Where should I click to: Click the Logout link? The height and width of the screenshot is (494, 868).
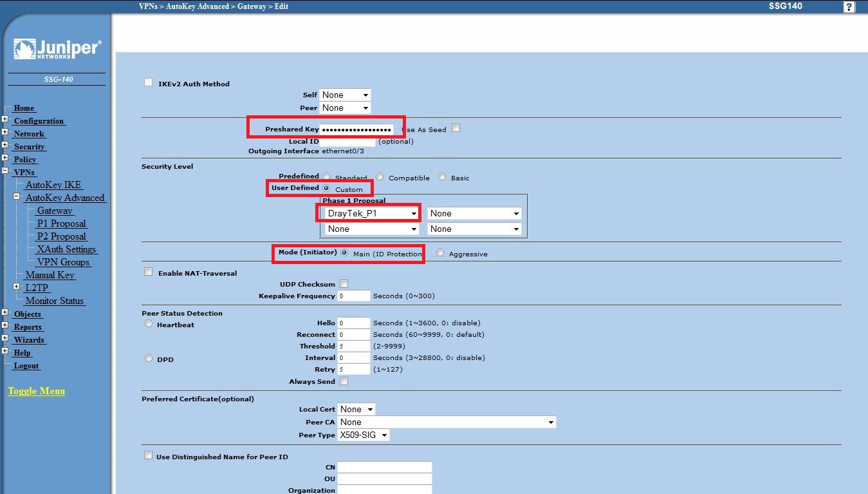tap(26, 366)
